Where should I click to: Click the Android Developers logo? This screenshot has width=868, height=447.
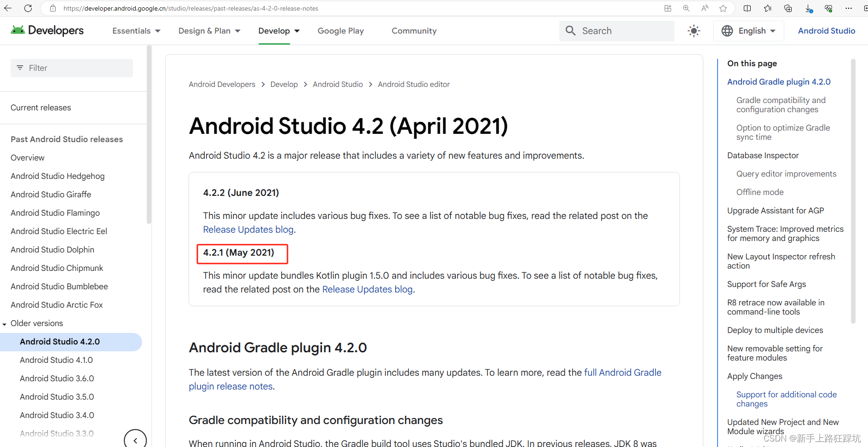pos(47,30)
